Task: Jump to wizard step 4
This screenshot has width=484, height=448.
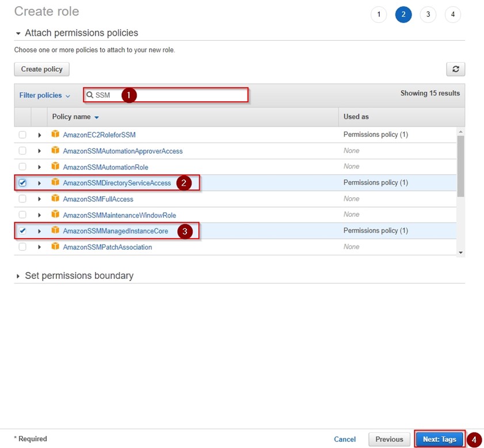Action: pyautogui.click(x=452, y=14)
